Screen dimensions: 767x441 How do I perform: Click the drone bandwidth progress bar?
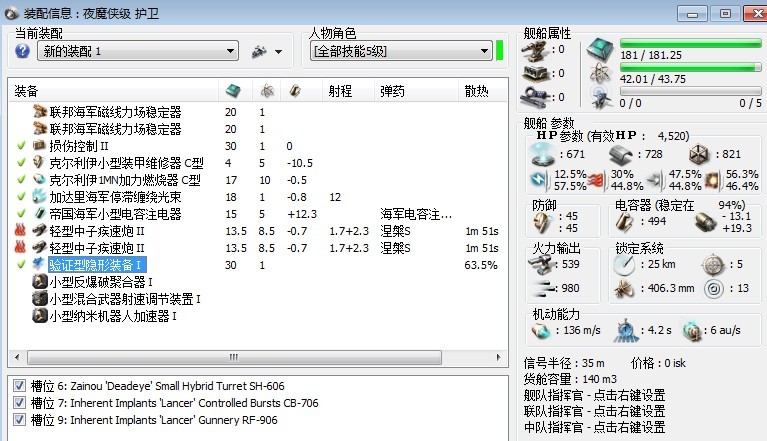(x=691, y=91)
